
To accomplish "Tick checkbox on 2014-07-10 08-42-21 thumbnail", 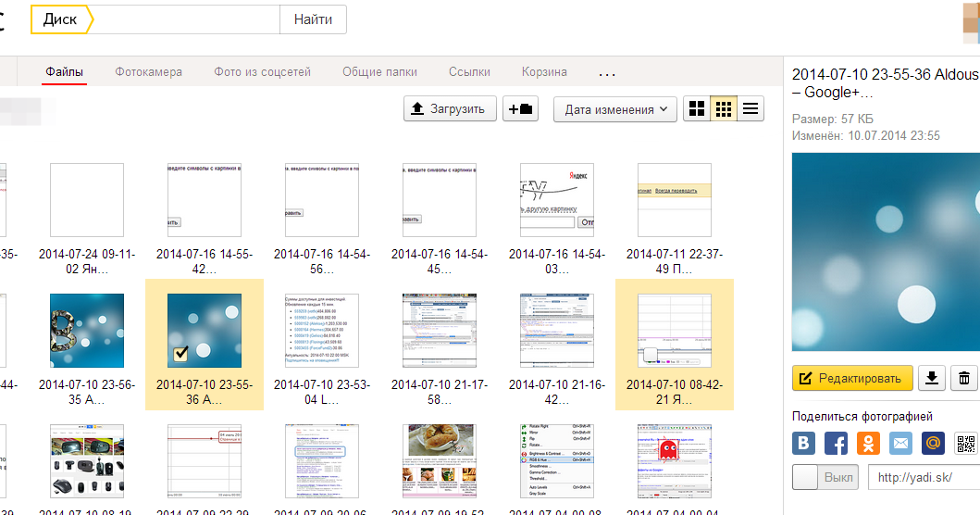I will [x=651, y=354].
